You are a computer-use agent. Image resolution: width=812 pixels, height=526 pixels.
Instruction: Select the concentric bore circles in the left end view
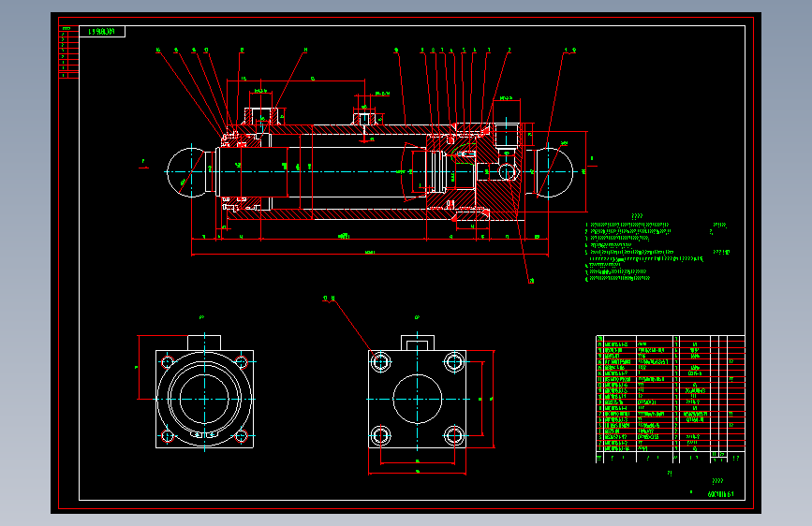click(204, 399)
